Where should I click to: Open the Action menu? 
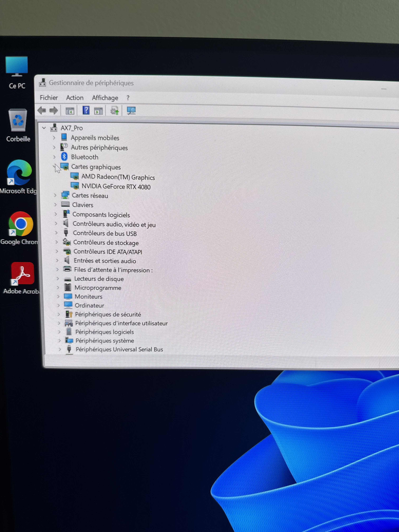tap(75, 98)
